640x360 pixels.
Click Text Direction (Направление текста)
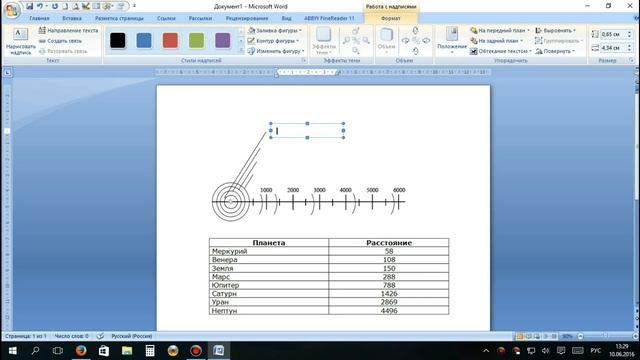69,31
